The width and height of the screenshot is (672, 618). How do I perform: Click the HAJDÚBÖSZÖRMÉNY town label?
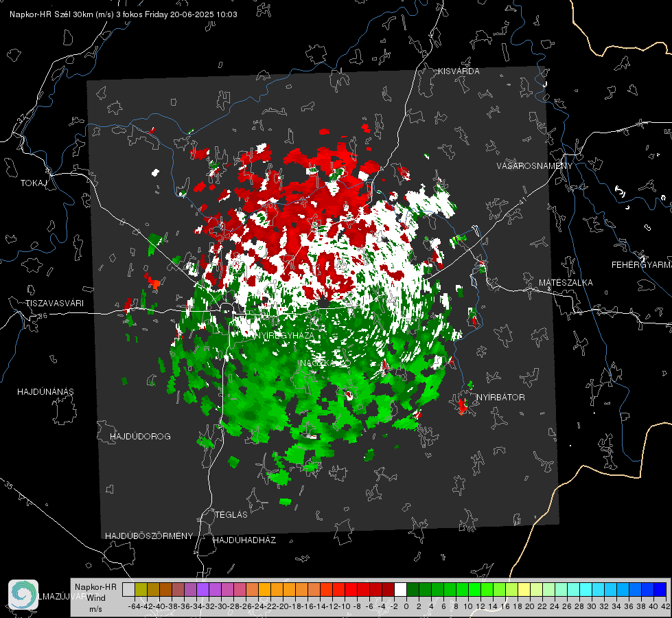tap(149, 536)
